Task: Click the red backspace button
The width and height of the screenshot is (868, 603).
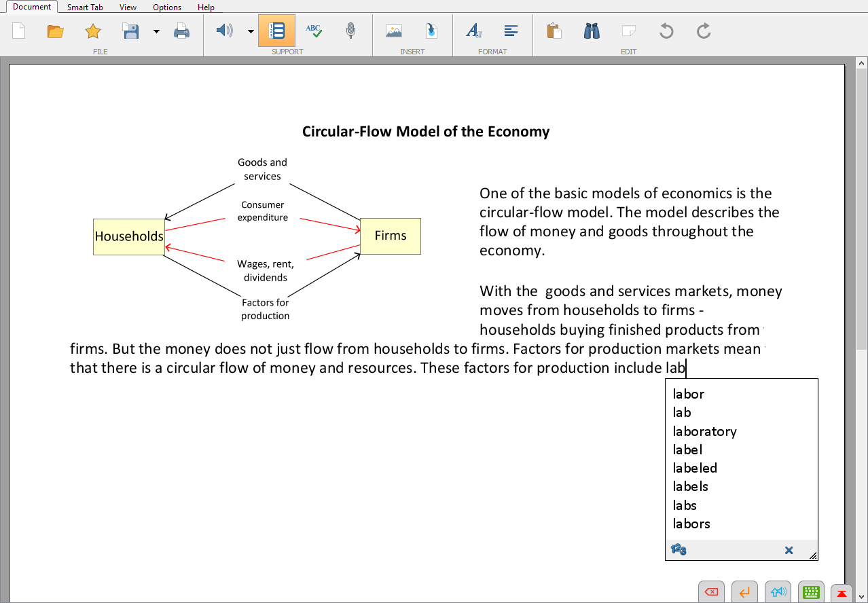Action: point(711,592)
